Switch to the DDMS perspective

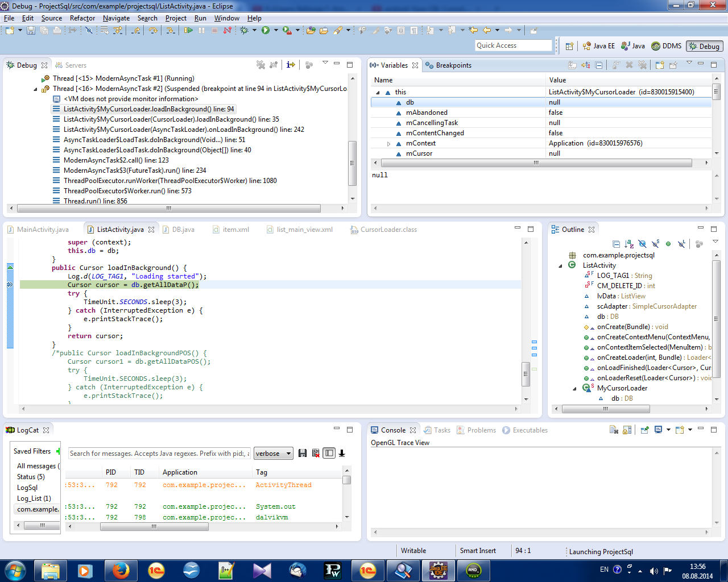[x=667, y=46]
